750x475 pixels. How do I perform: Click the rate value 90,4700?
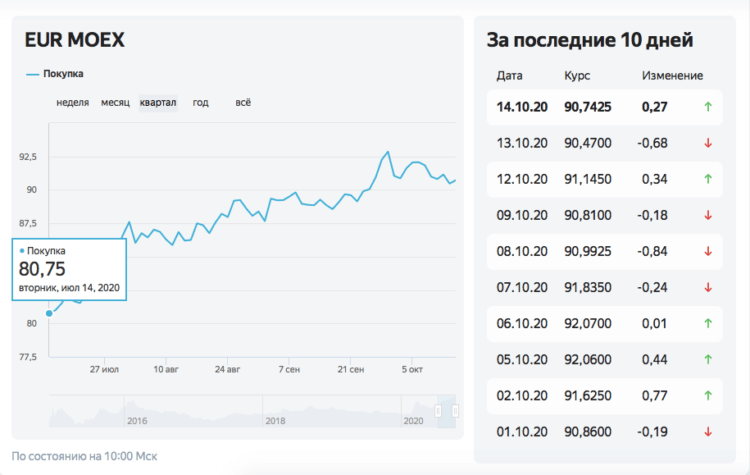587,143
